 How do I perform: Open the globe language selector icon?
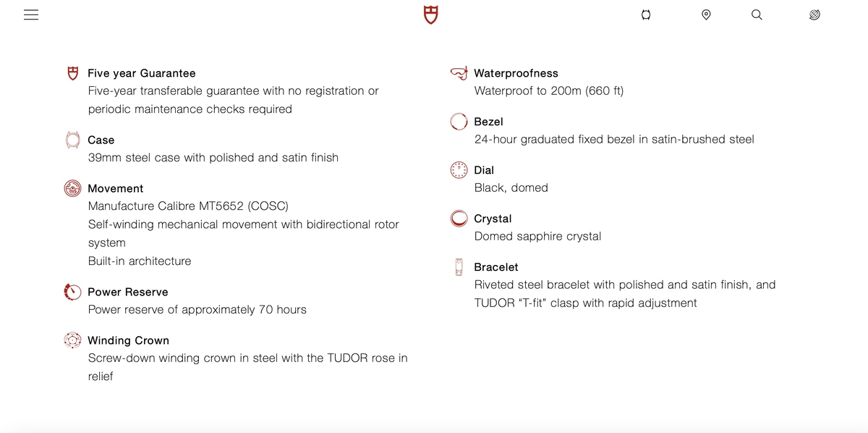814,15
